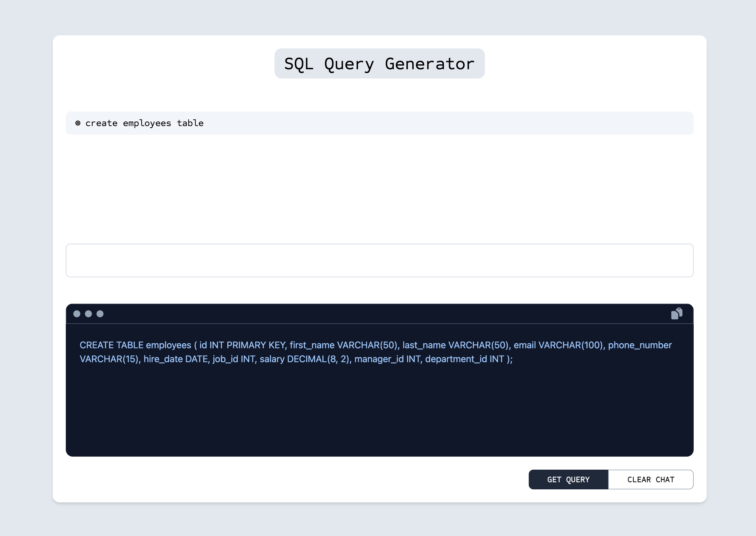
Task: Click 'phone_number' in the generated query
Action: 639,345
